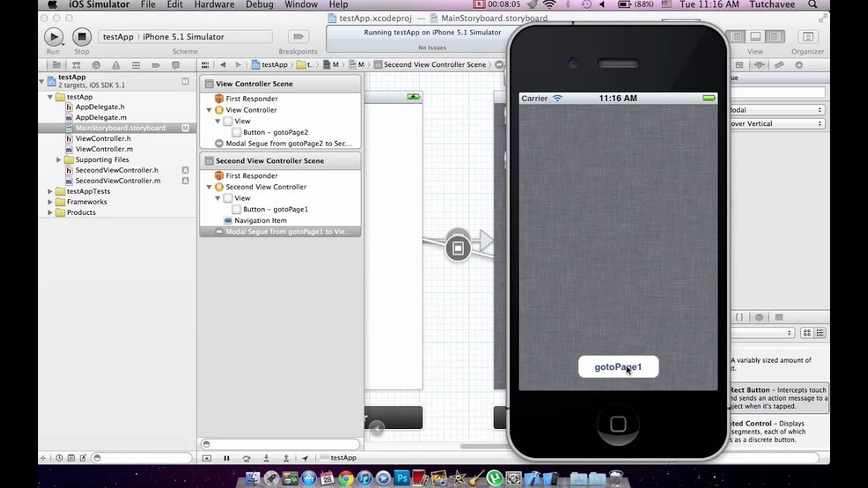Open the Cover Vertical transition dropdown
The image size is (868, 488).
point(777,123)
